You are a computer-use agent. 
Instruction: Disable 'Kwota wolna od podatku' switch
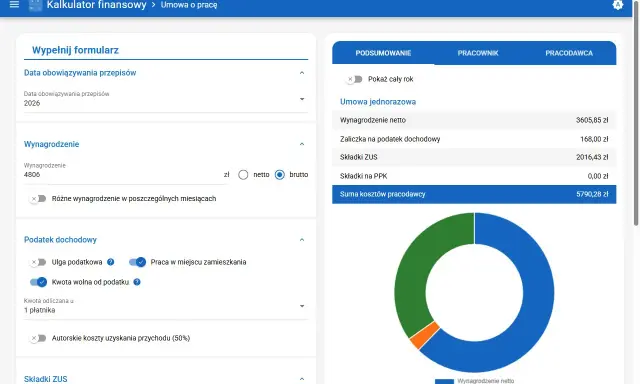click(38, 282)
